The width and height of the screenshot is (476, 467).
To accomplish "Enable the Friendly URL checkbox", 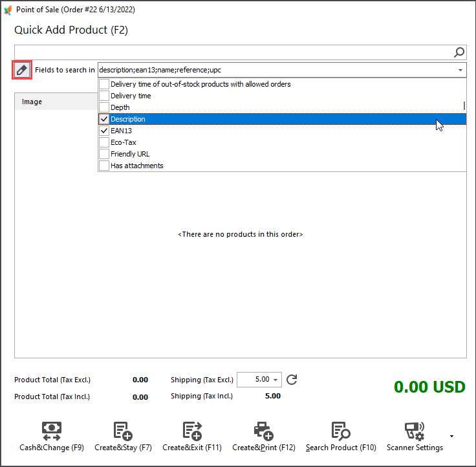I will tap(104, 154).
